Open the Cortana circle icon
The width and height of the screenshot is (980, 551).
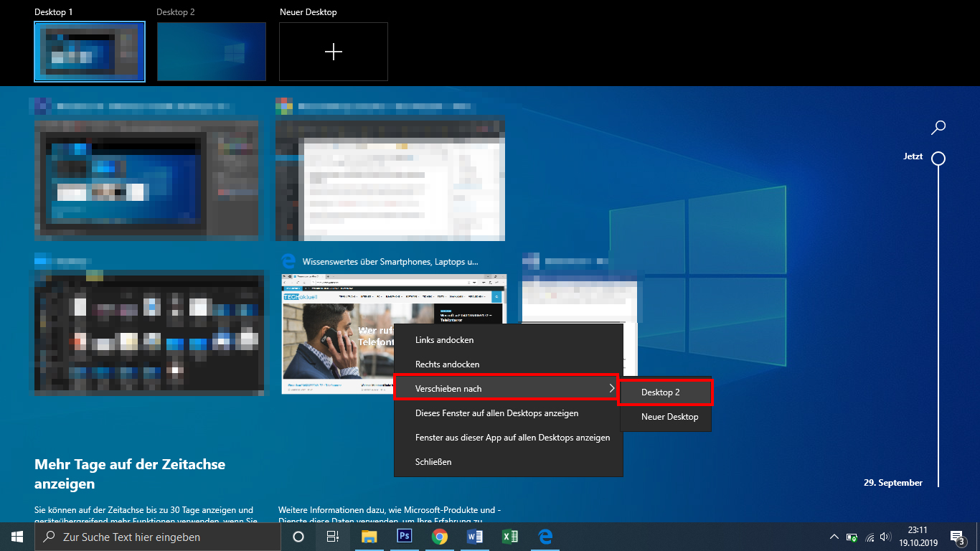298,537
